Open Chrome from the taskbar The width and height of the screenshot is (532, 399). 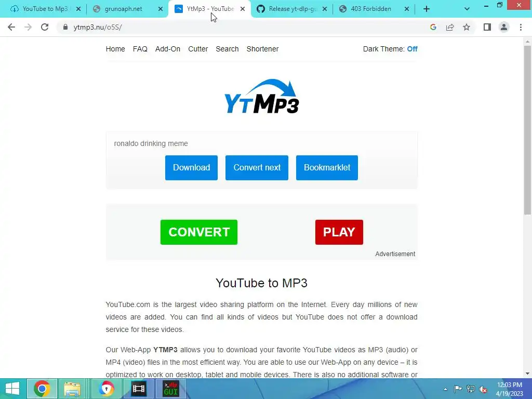(x=42, y=389)
